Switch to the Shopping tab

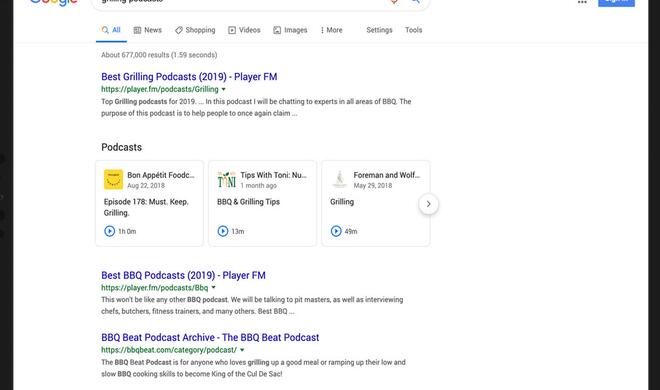pyautogui.click(x=195, y=30)
